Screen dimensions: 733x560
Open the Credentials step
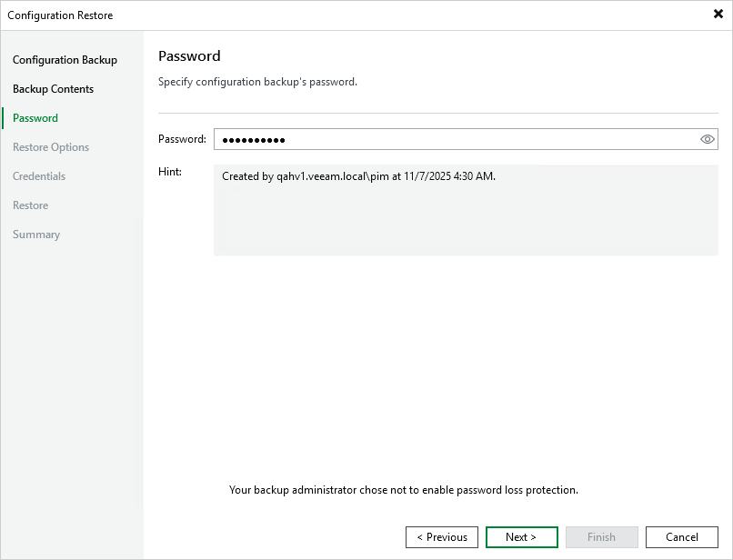click(39, 176)
